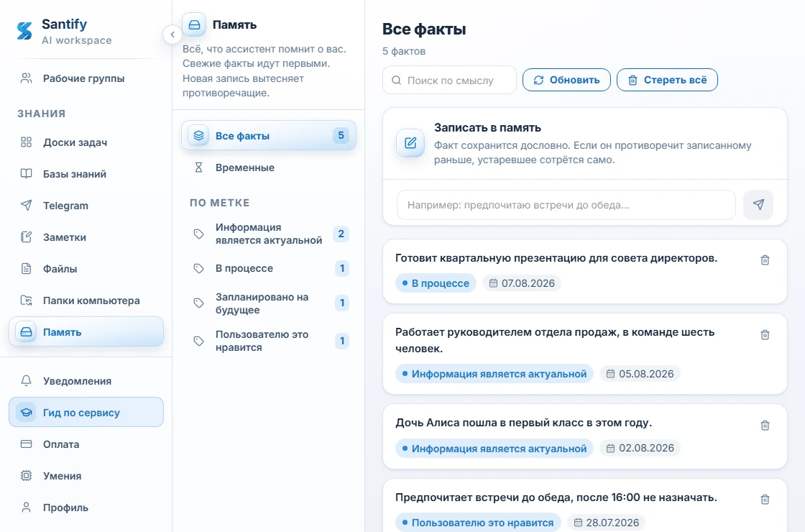Click the edit pencil icon in Записать в память
Image resolution: width=805 pixels, height=532 pixels.
tap(410, 143)
